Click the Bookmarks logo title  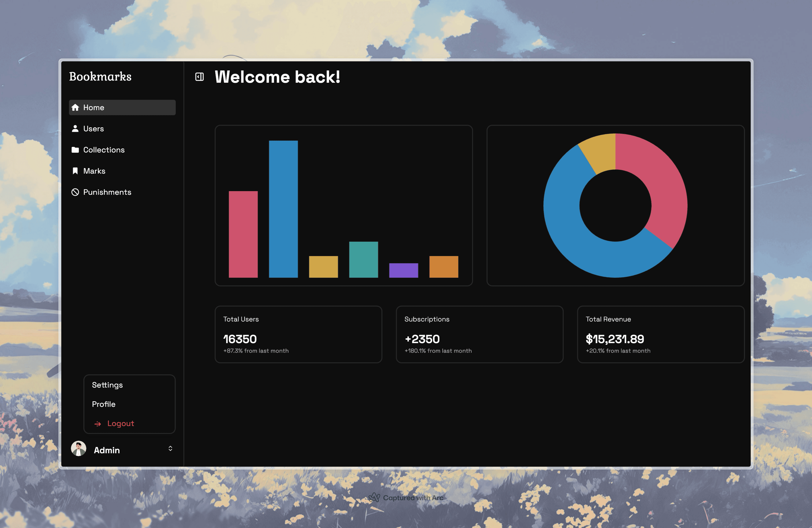100,76
